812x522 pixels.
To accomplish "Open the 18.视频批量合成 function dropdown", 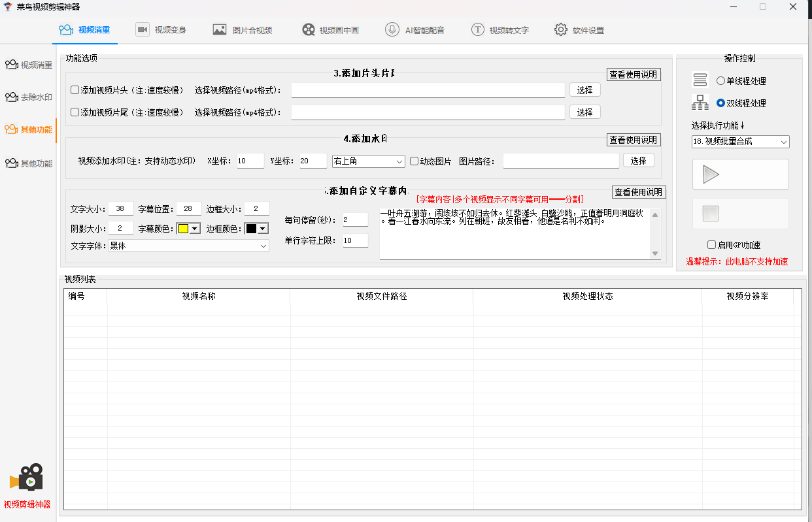I will (740, 142).
